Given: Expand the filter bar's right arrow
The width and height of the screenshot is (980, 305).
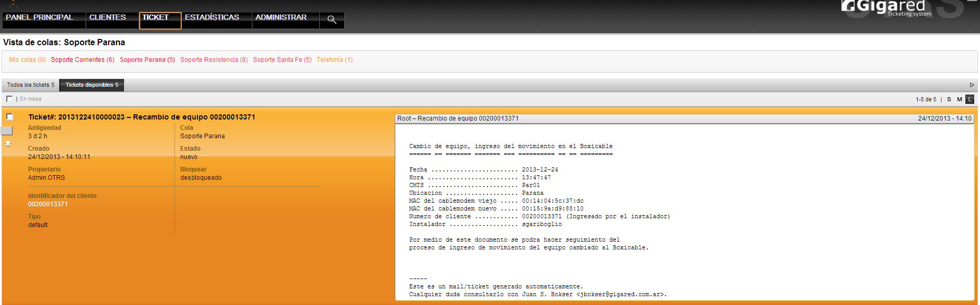Looking at the screenshot, I should tap(972, 85).
